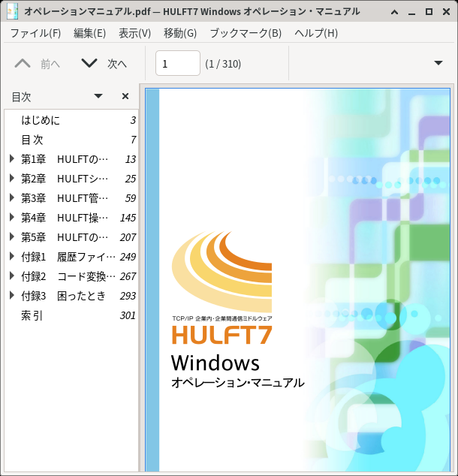The height and width of the screenshot is (476, 458).
Task: Select 第3章 HULFT管… chapter row
Action: coord(71,198)
